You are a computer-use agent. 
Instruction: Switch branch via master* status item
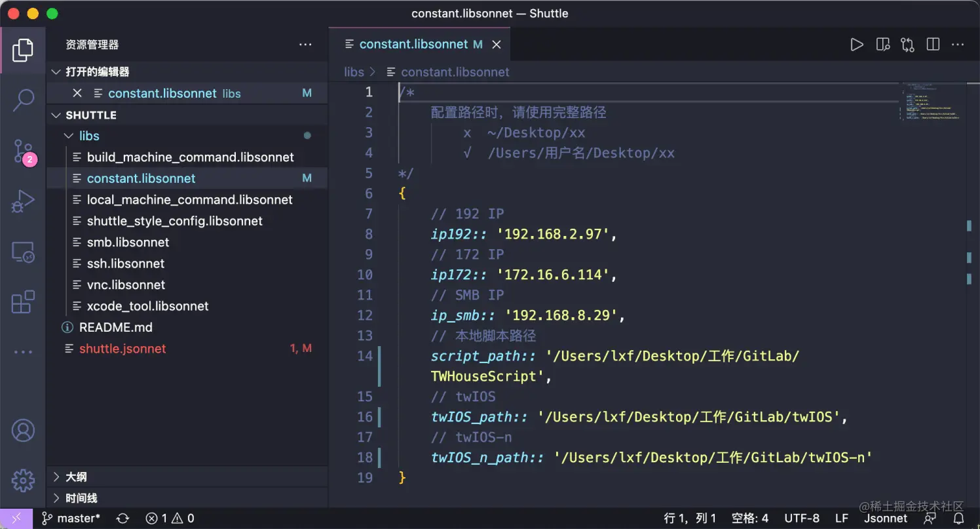[71, 519]
